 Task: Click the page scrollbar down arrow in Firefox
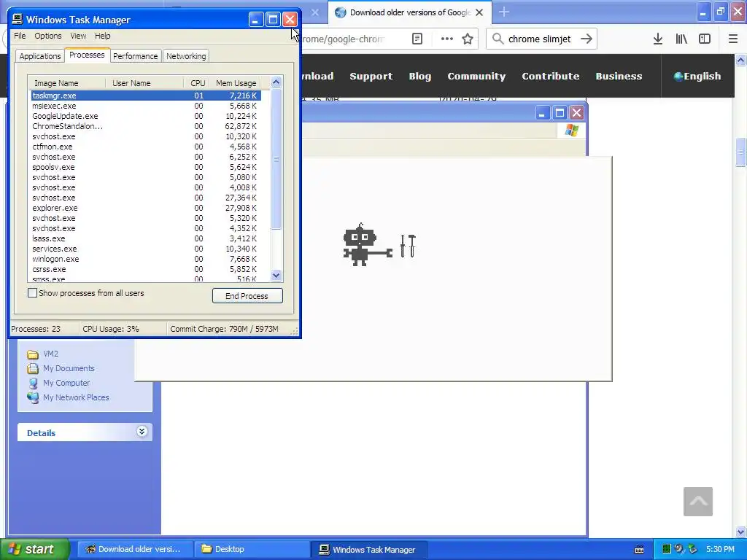[x=740, y=532]
